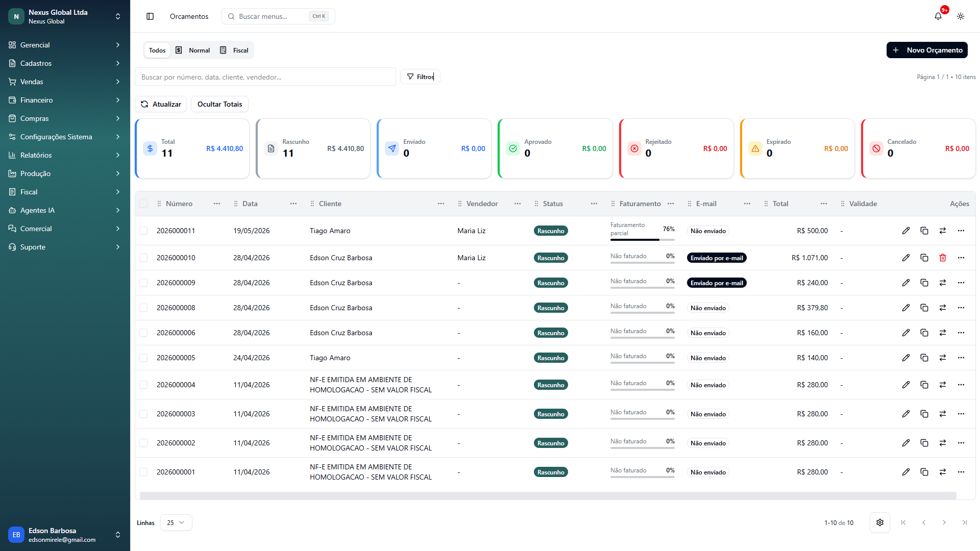Screen dimensions: 980x551
Task: Collapse the sidebar panel icon
Action: [x=150, y=16]
